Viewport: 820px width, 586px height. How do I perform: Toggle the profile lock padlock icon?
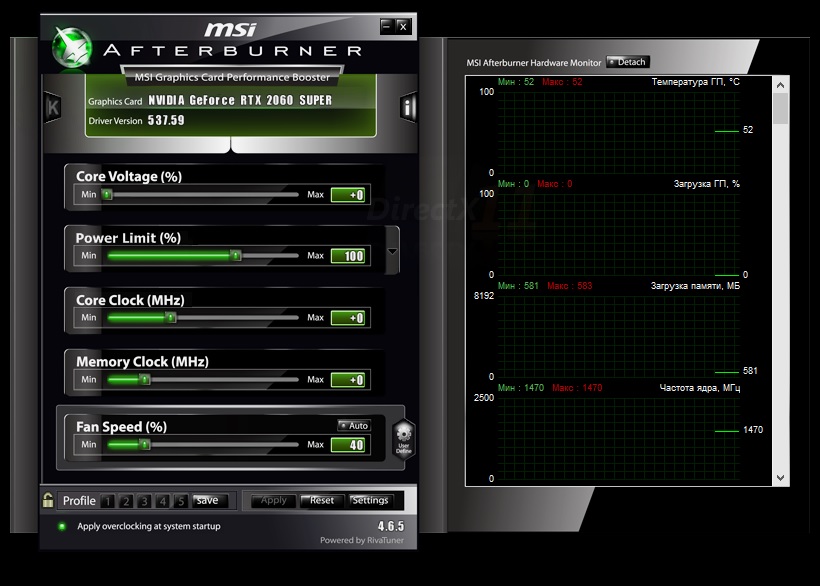click(x=48, y=500)
